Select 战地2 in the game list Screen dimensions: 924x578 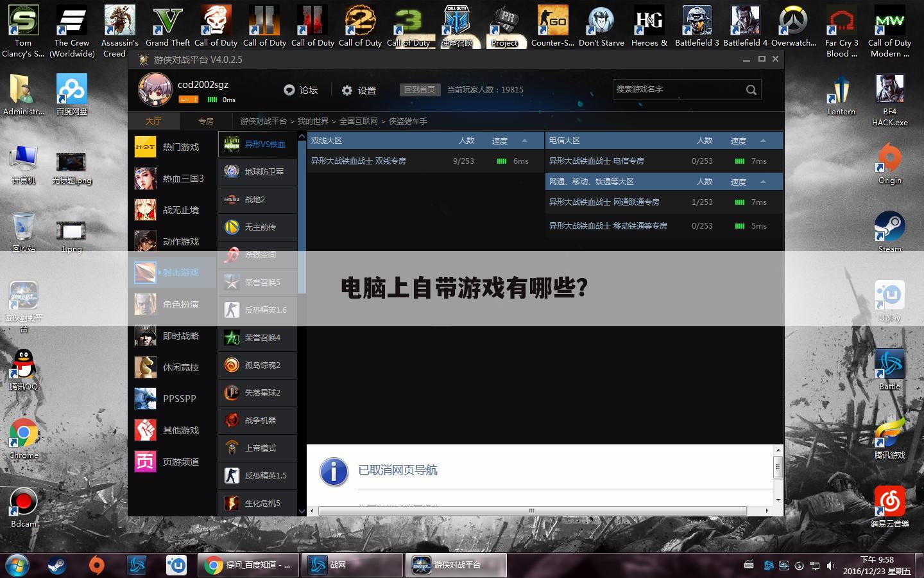point(258,200)
